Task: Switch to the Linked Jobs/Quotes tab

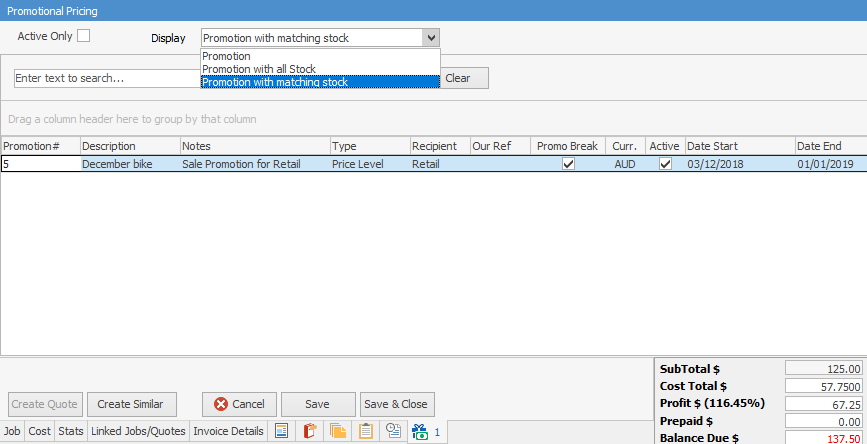Action: [138, 431]
